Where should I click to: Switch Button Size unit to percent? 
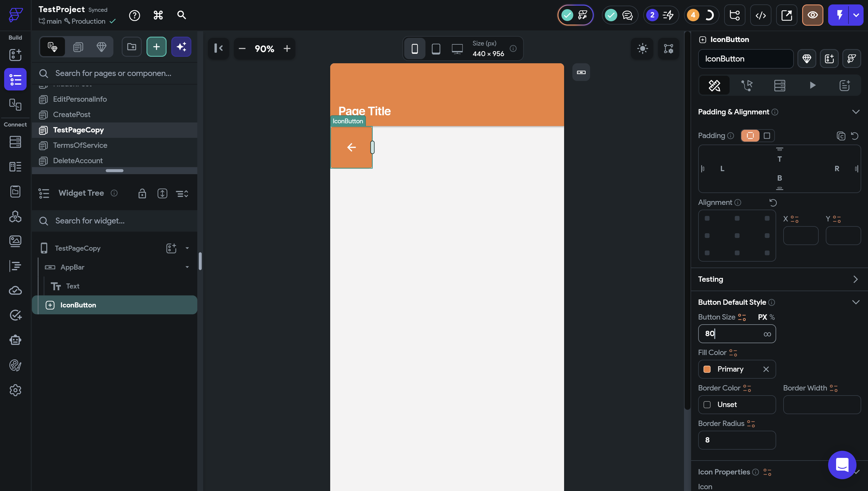[x=772, y=317]
